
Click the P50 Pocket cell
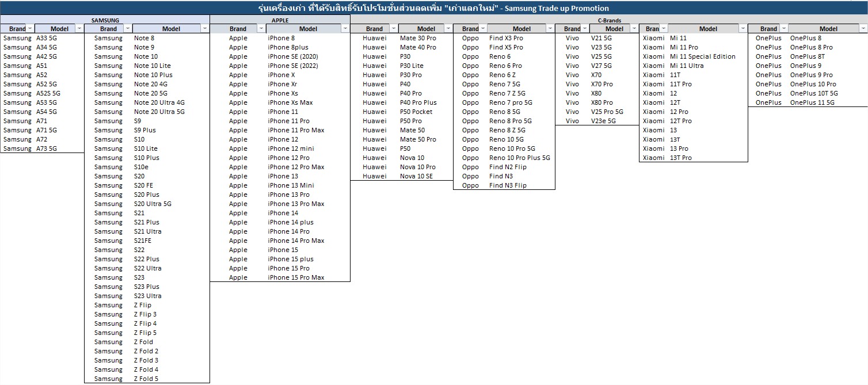click(426, 112)
